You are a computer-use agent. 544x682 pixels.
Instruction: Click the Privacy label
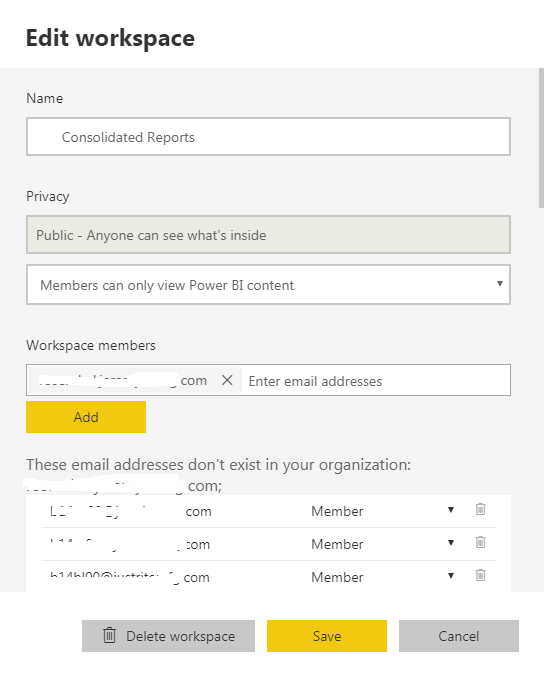click(x=48, y=196)
